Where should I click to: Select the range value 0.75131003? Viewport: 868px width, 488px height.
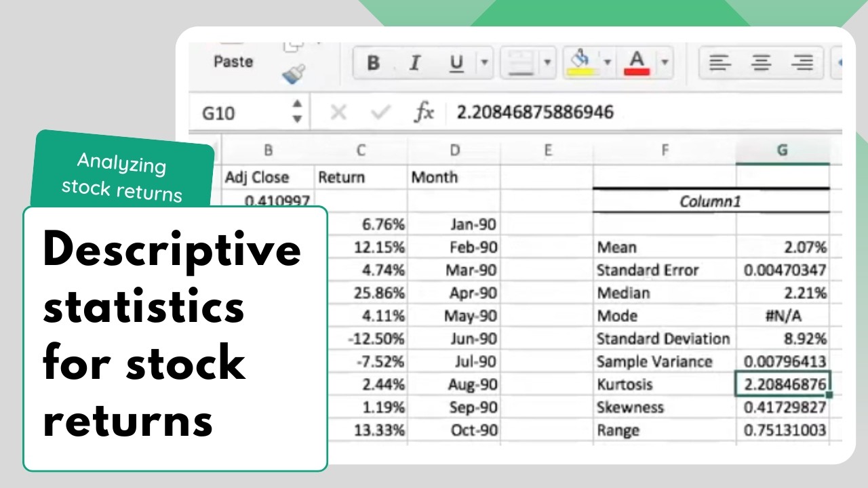(783, 430)
